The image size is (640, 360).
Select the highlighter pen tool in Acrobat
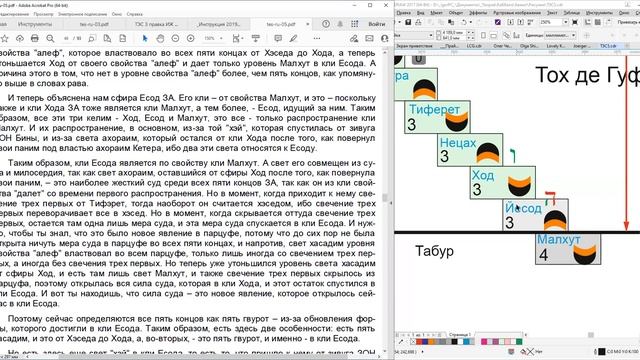tap(293, 38)
